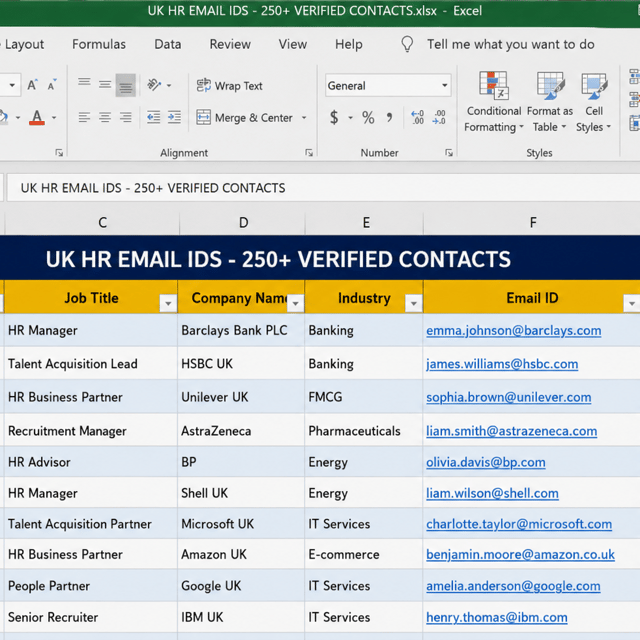640x640 pixels.
Task: Apply Top Align to cells
Action: (x=84, y=82)
